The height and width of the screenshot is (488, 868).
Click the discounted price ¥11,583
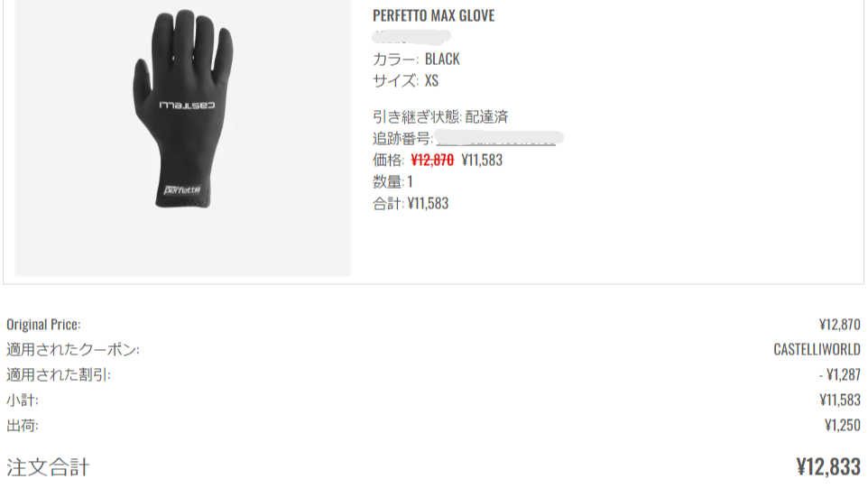pos(482,160)
